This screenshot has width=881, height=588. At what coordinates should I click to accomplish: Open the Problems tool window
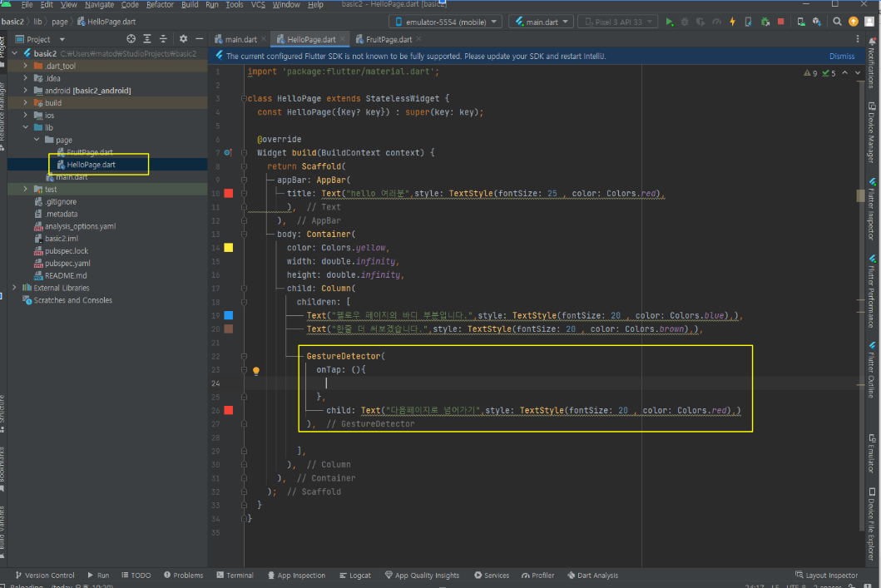pos(183,575)
